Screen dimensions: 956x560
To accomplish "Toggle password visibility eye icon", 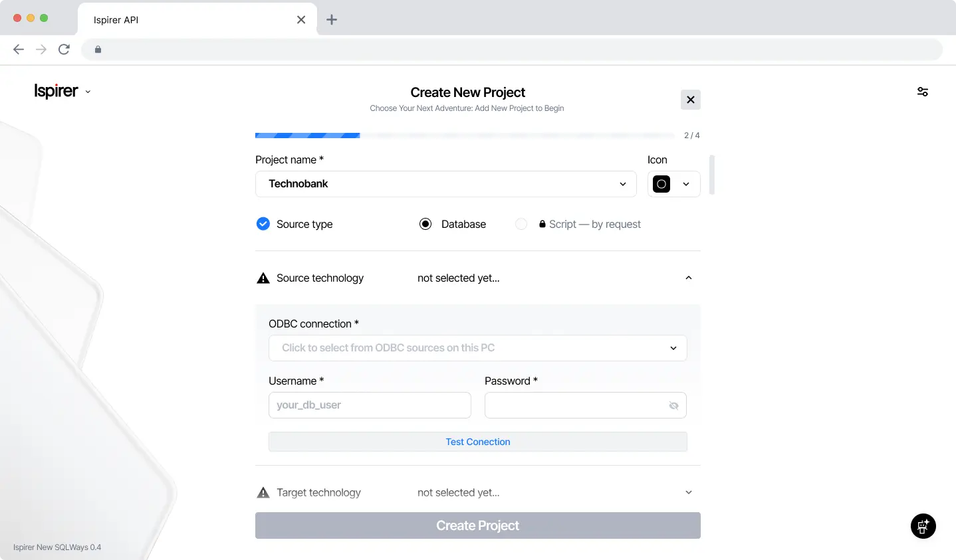I will (x=673, y=405).
